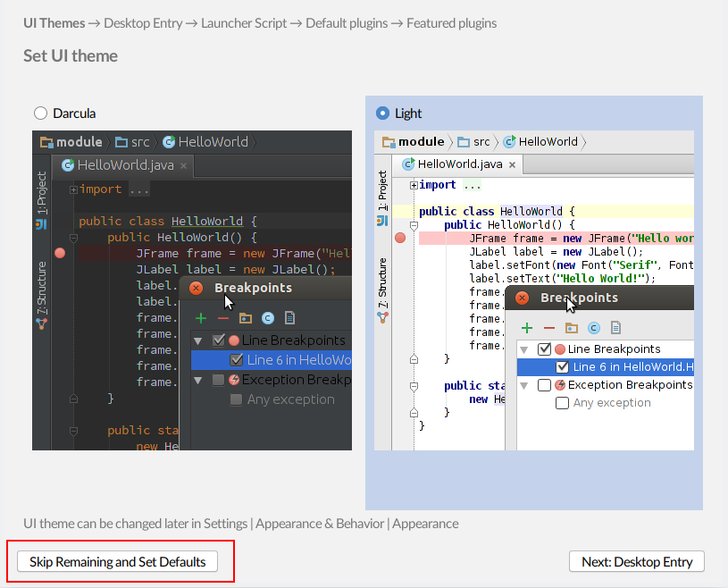This screenshot has height=588, width=728.
Task: Click document icon in Light Breakpoints toolbar
Action: click(x=615, y=328)
